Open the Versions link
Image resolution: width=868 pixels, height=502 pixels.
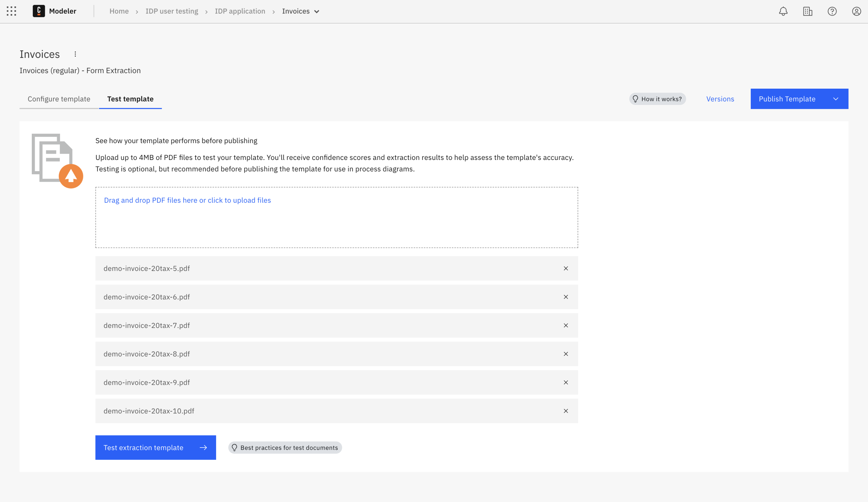(x=720, y=99)
